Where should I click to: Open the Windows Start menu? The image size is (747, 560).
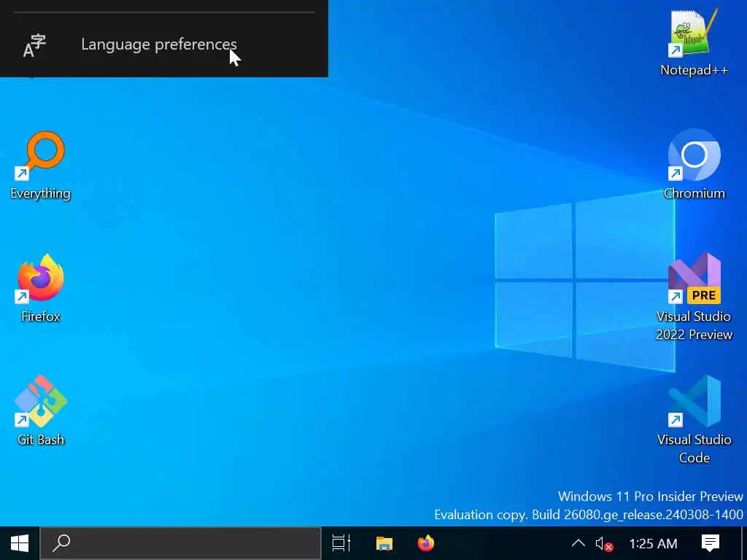[20, 543]
